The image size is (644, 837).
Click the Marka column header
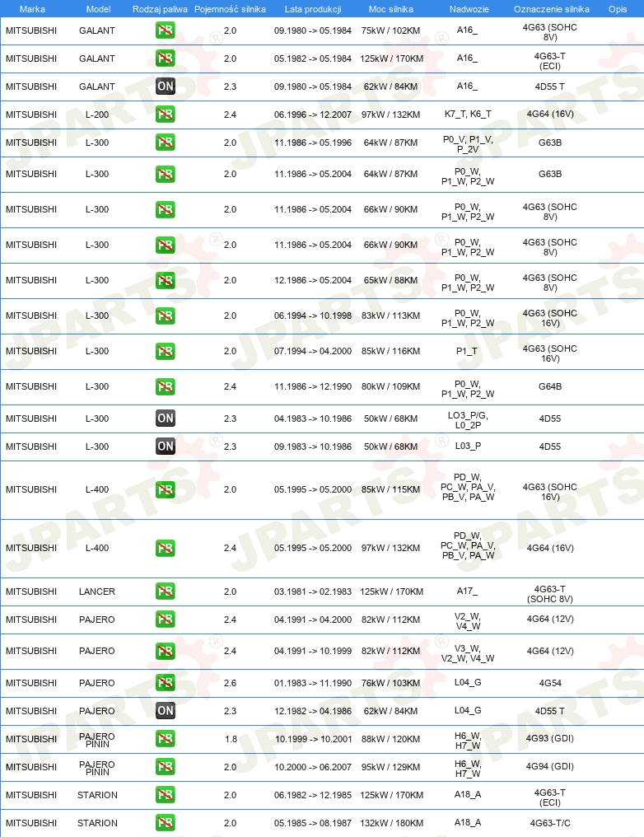(32, 9)
